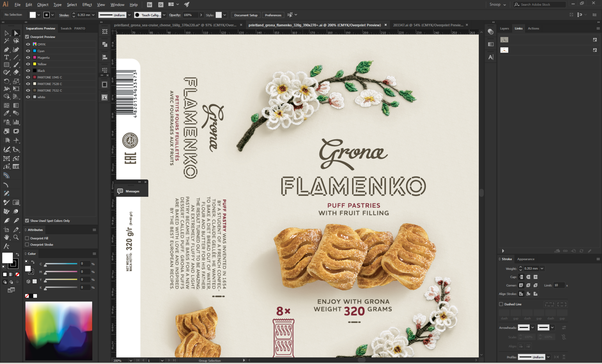Open the Uniform variable width profile dropdown in control bar
The image size is (602, 364).
pos(129,15)
